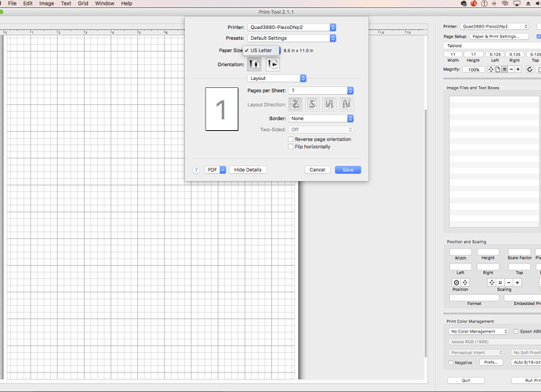The image size is (541, 392).
Task: Click the Magnify 100% field
Action: [474, 69]
